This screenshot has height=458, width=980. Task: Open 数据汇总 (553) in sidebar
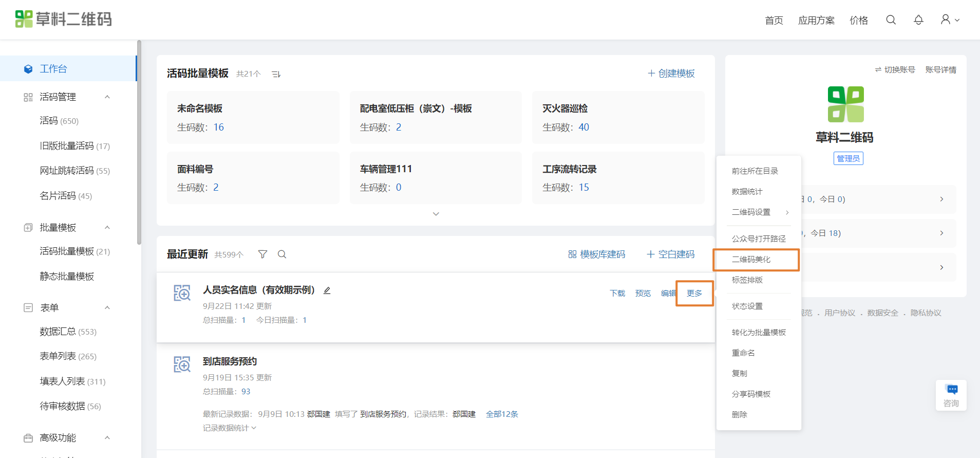point(68,332)
